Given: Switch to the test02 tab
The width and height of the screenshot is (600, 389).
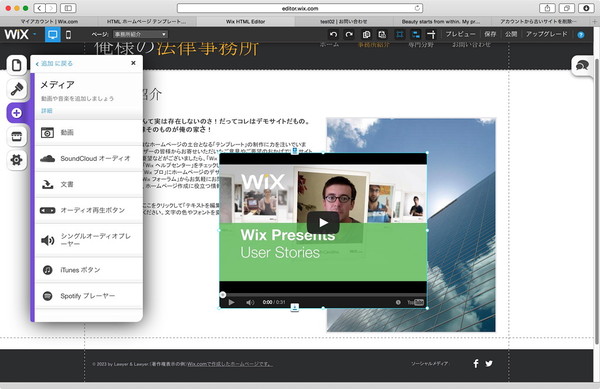Looking at the screenshot, I should [343, 21].
